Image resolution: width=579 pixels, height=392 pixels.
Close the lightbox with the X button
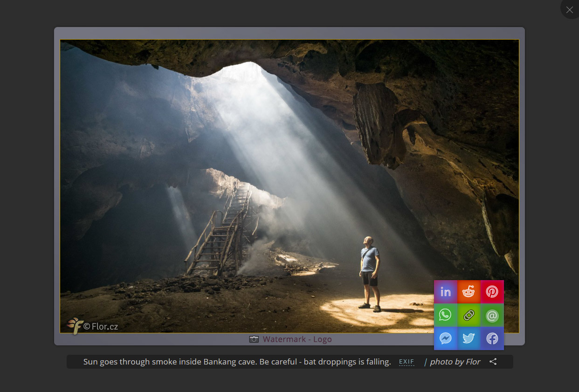coord(570,10)
